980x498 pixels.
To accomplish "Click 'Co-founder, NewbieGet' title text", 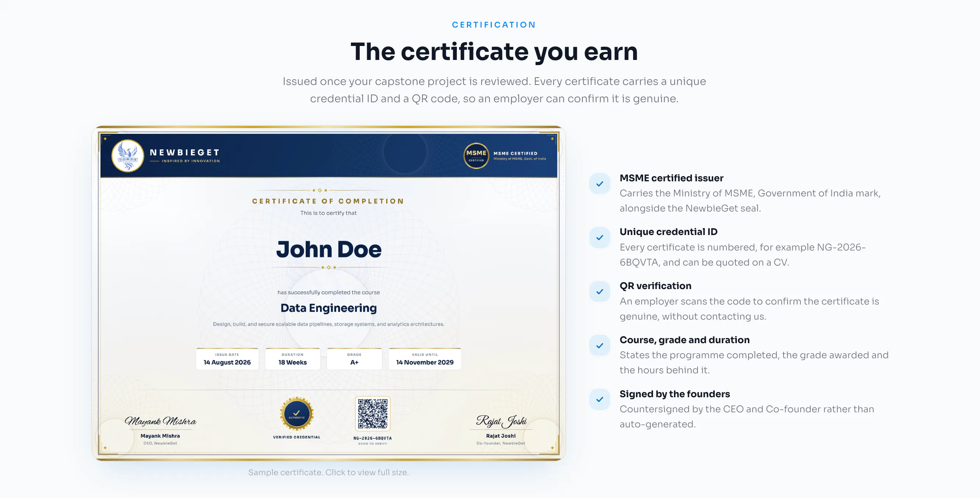I will click(501, 443).
